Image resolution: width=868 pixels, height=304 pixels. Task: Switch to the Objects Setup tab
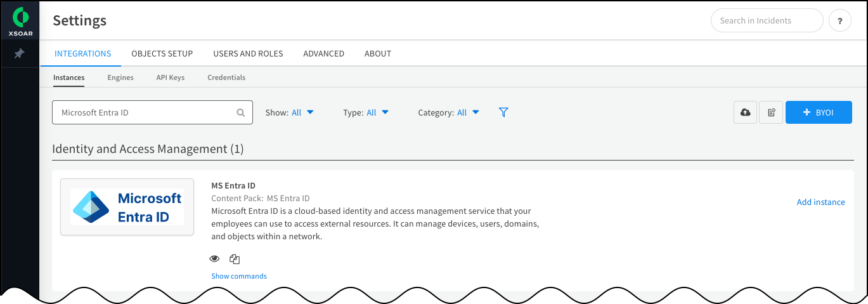click(x=162, y=53)
